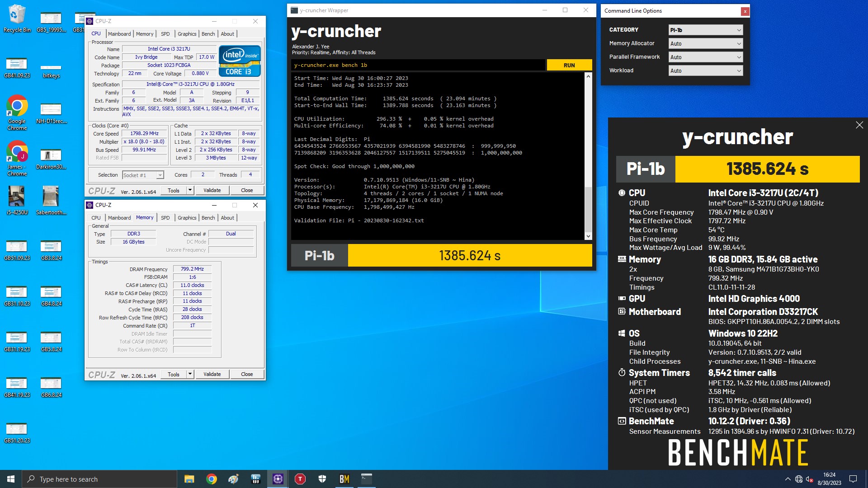Open the i5-4250U desktop image

17,200
